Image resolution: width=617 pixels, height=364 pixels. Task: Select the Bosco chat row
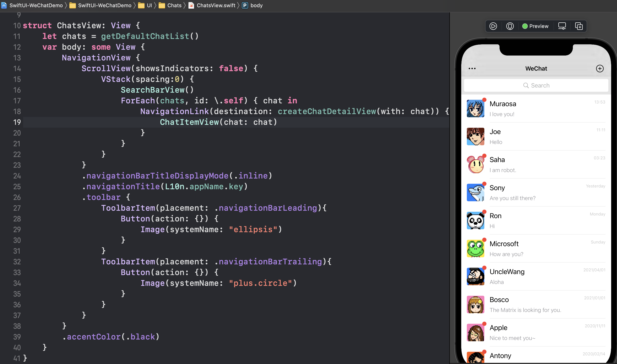[536, 305]
